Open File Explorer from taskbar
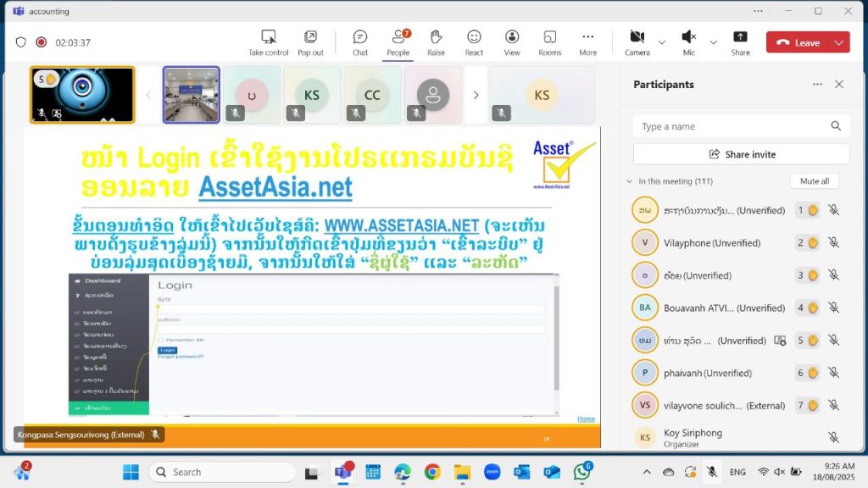 462,472
